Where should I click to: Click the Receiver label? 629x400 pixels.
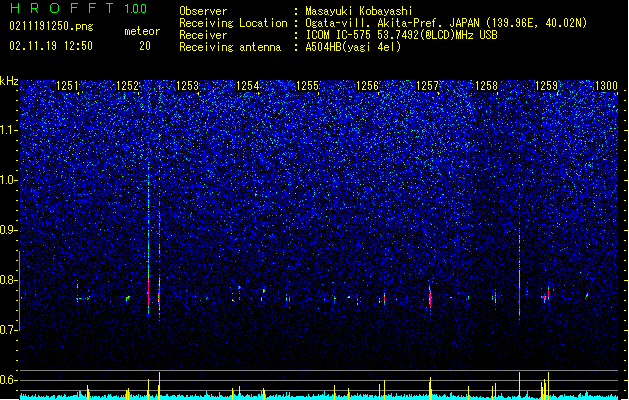(x=203, y=35)
